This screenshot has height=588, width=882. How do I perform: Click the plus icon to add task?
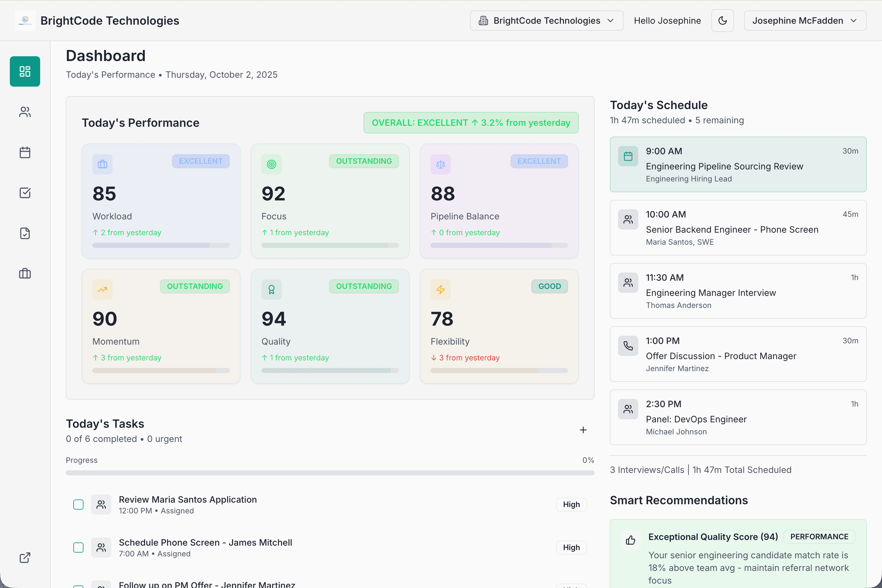pos(583,430)
